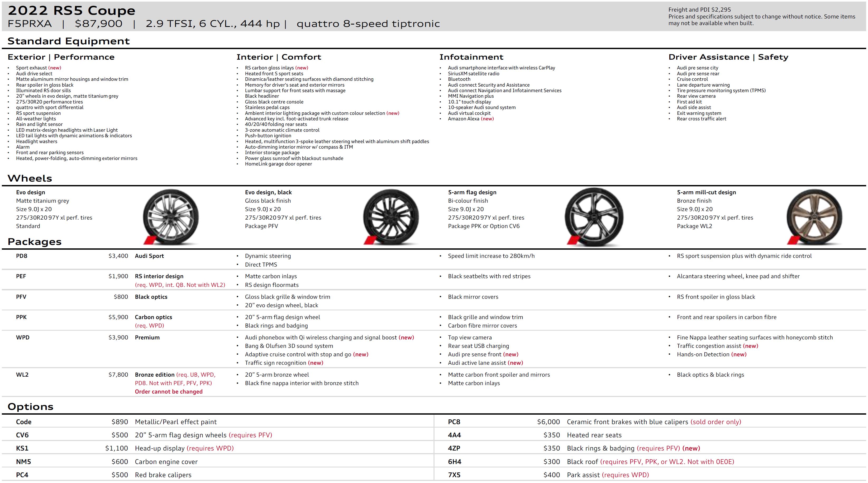Click the 5-arm flag design wheel image
The height and width of the screenshot is (483, 868).
(594, 217)
